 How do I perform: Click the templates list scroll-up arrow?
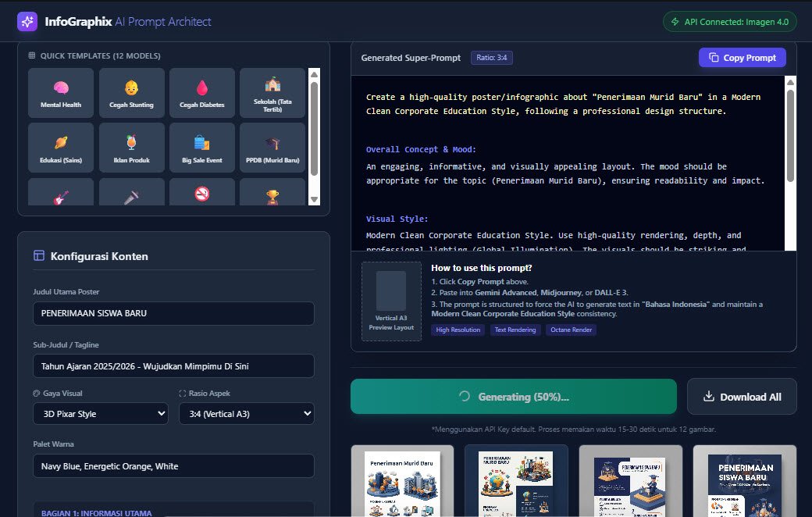coord(314,75)
